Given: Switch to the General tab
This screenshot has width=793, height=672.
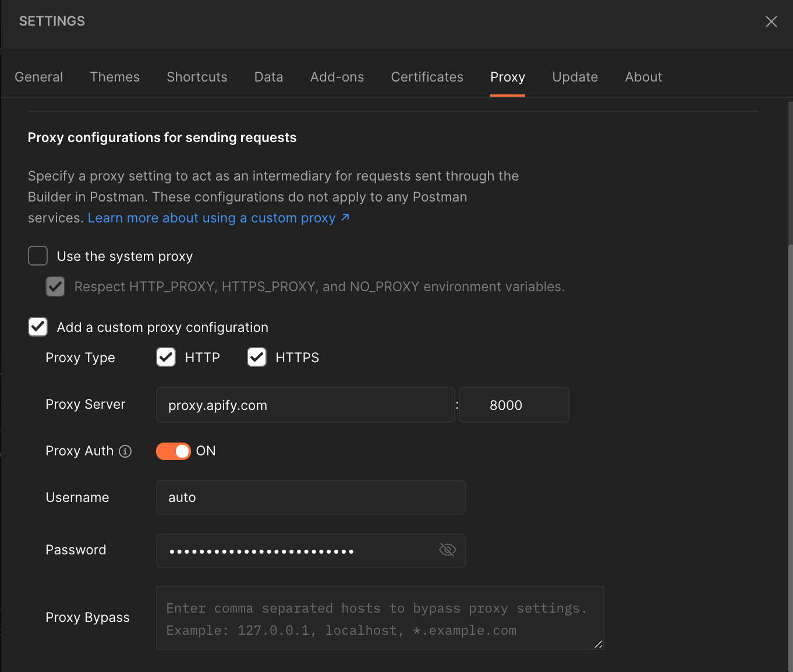Looking at the screenshot, I should click(38, 76).
